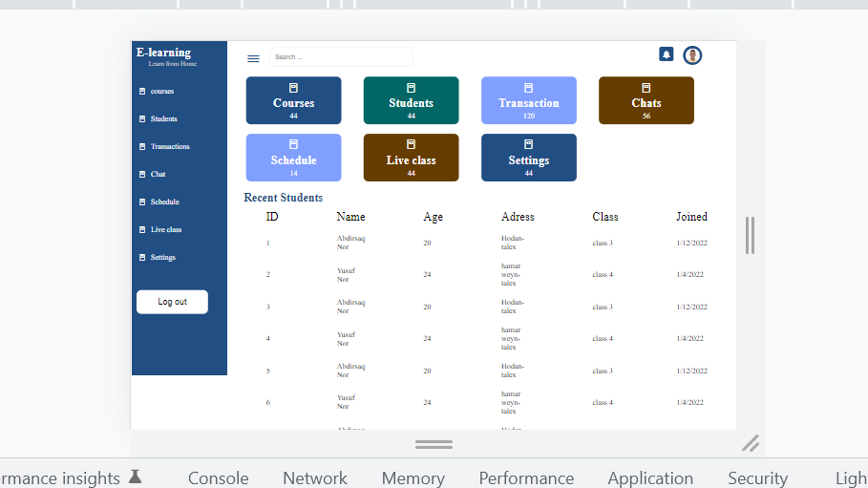Click the Recent Students heading
This screenshot has width=868, height=488.
pyautogui.click(x=283, y=198)
